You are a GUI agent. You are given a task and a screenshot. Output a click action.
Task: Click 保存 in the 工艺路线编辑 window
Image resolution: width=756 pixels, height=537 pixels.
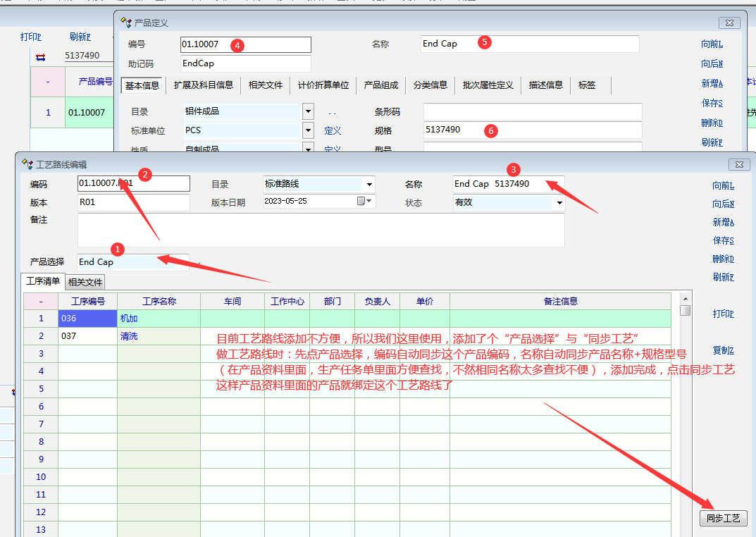pos(723,240)
